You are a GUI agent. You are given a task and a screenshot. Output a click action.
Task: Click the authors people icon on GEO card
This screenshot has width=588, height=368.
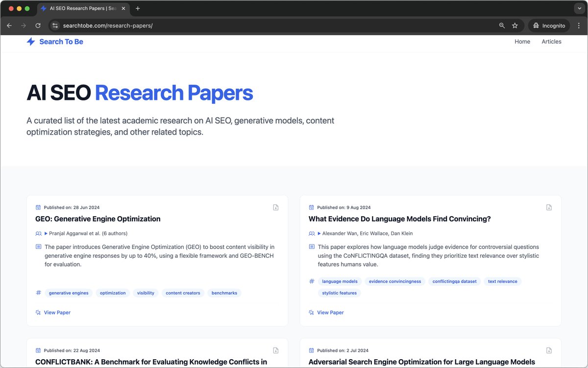pyautogui.click(x=38, y=233)
